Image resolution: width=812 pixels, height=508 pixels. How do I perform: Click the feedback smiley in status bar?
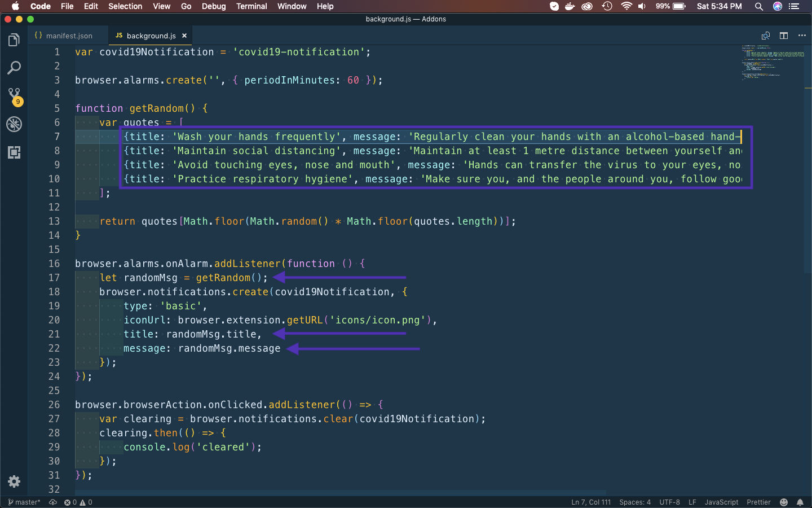784,502
